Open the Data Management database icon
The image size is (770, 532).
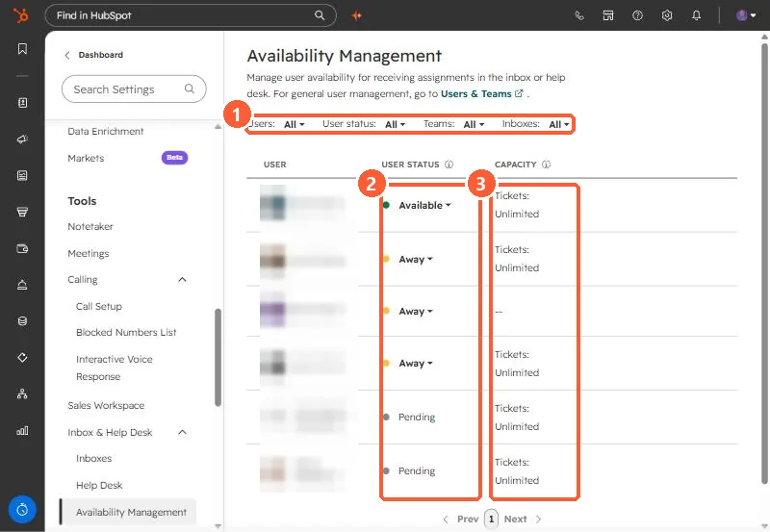click(x=22, y=321)
